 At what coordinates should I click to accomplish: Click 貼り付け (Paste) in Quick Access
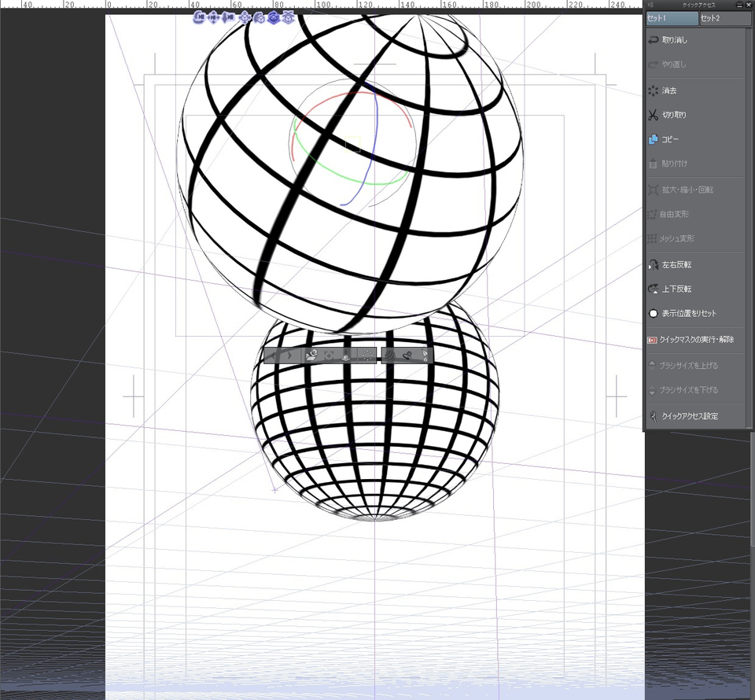696,164
